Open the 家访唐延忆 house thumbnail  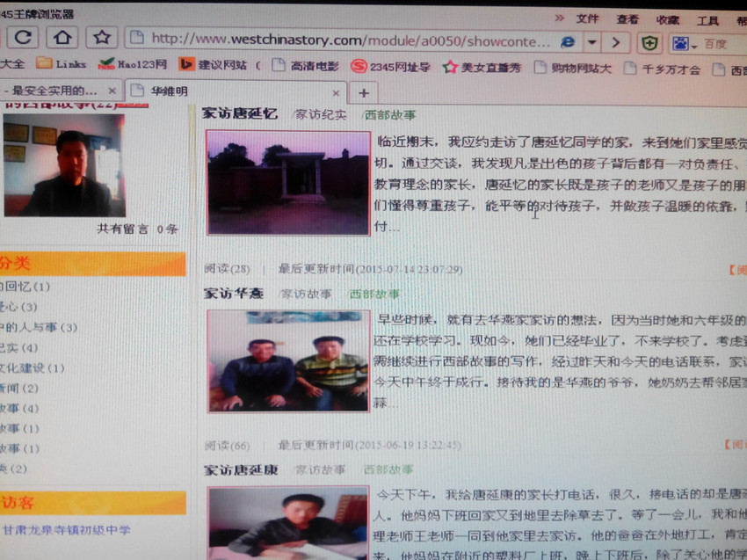(x=288, y=183)
